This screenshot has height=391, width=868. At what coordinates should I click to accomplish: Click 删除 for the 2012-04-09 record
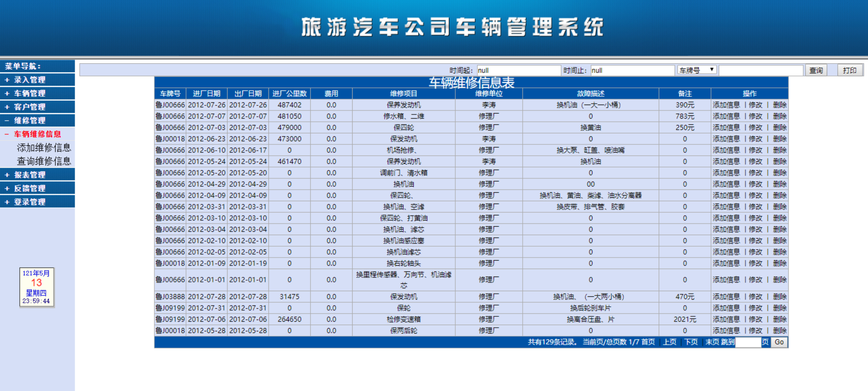(780, 195)
